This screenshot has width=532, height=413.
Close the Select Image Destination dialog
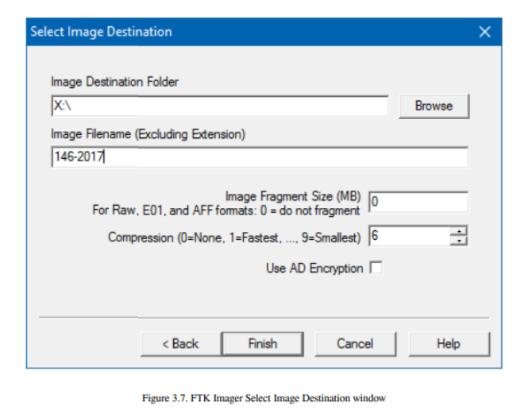[x=484, y=32]
